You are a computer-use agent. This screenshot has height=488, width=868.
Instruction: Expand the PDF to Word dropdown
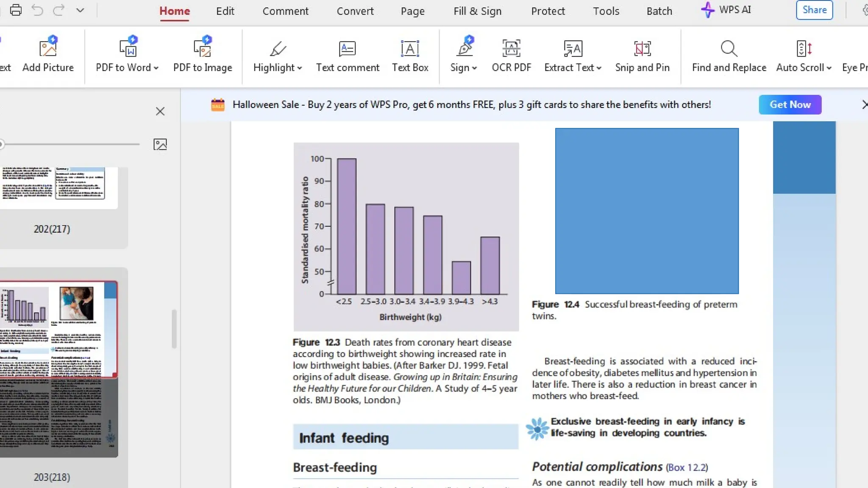pyautogui.click(x=156, y=68)
